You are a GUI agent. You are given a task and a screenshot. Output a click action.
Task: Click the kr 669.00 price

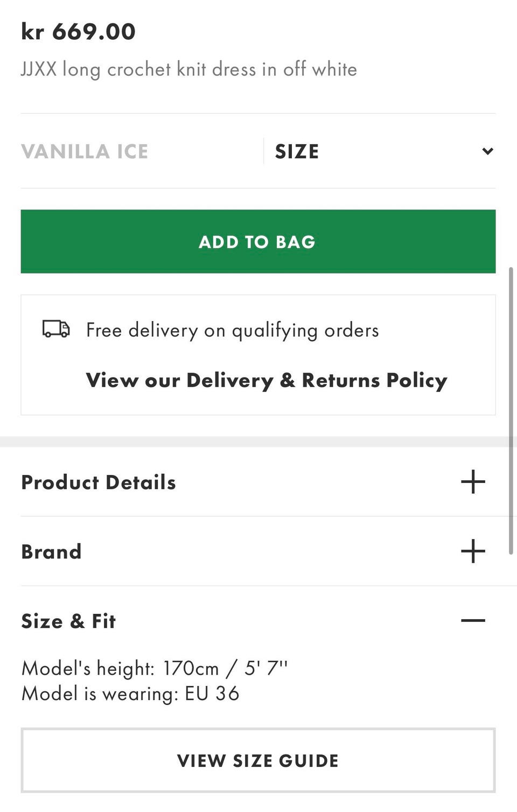click(78, 31)
